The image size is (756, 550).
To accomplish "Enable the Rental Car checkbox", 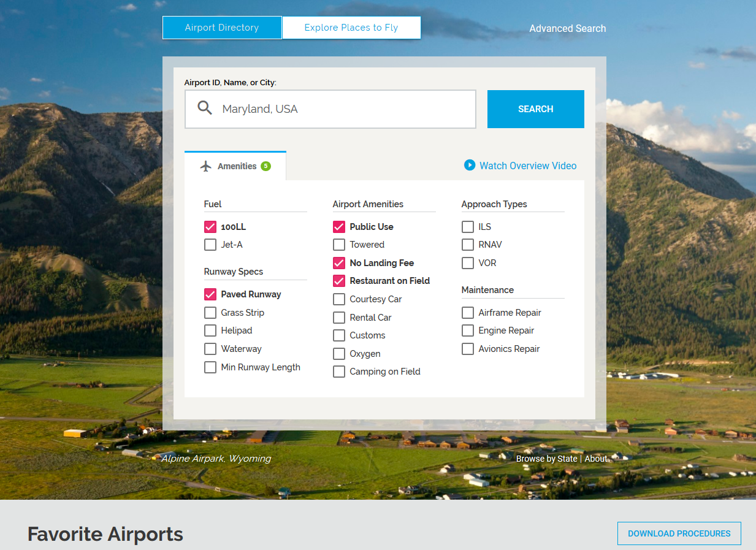I will (339, 318).
